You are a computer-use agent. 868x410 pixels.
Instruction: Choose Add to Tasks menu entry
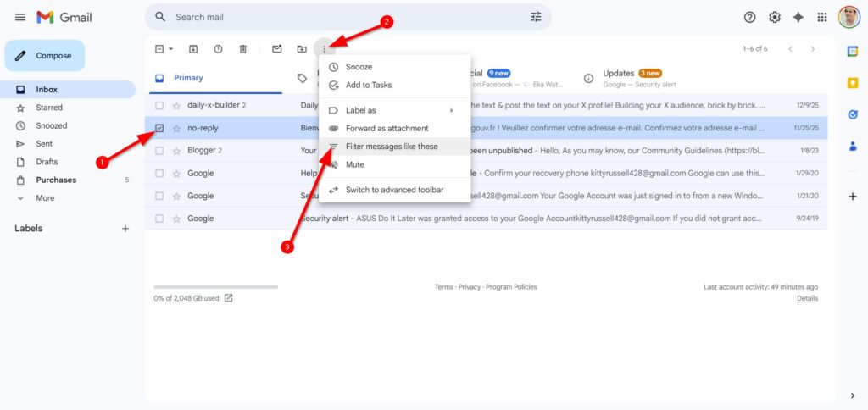coord(395,86)
